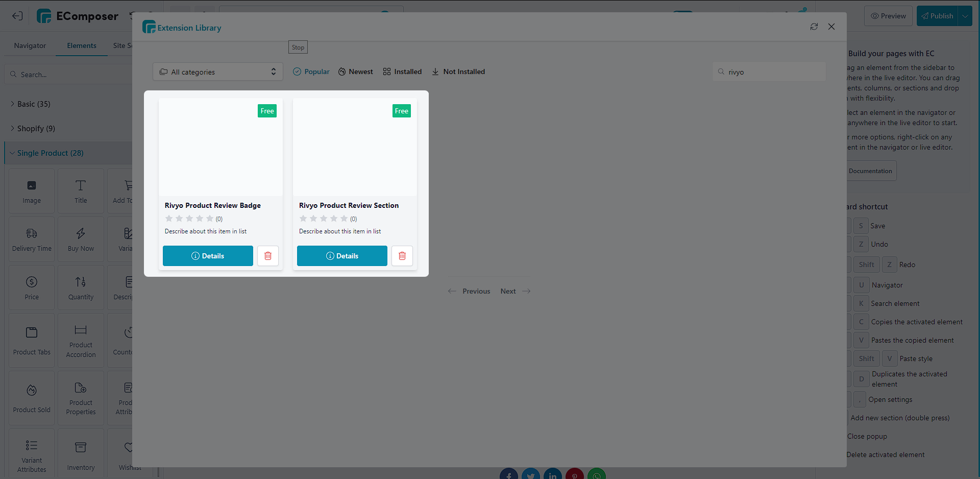This screenshot has height=479, width=980.
Task: Select the Quantity element
Action: click(x=81, y=288)
